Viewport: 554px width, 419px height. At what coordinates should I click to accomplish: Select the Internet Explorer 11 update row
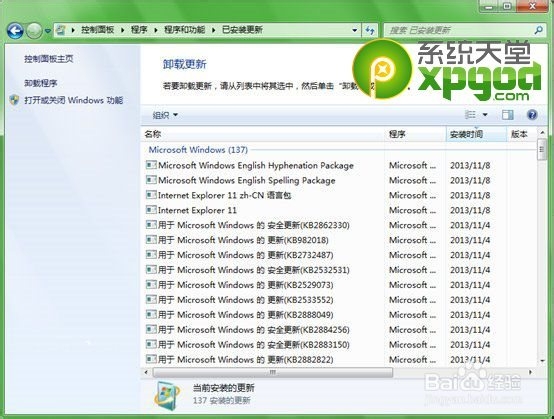click(x=338, y=210)
